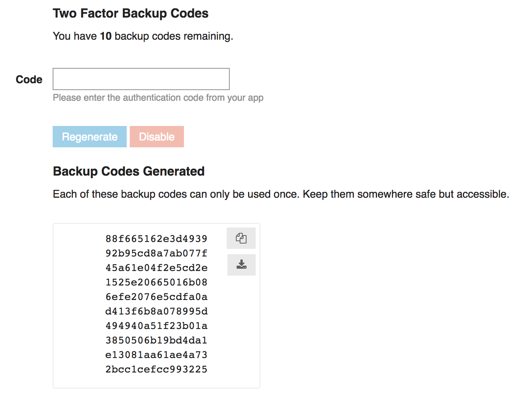This screenshot has height=400, width=532.
Task: Select backup code 1525e20665016b08
Action: (156, 282)
